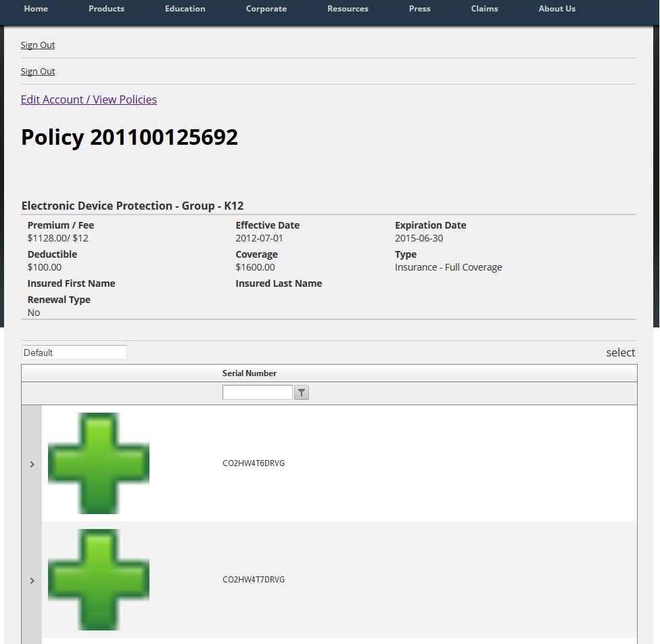Click the effective date 2012-07-01
660x644 pixels.
point(259,238)
